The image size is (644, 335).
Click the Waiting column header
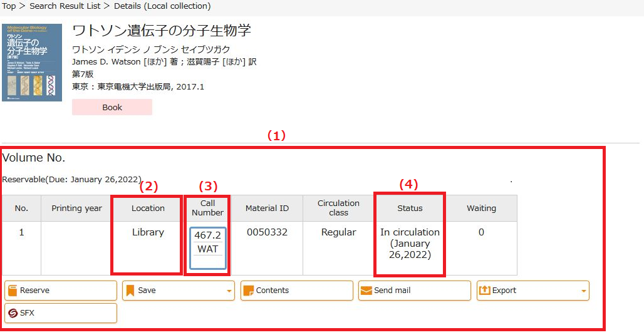click(481, 208)
